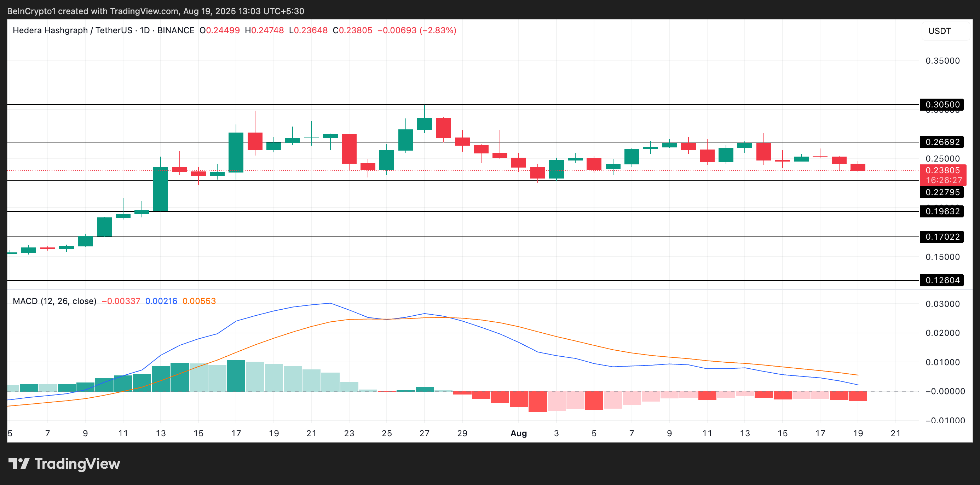This screenshot has height=485, width=980.
Task: Click the 0.17022 price level label
Action: coord(942,237)
